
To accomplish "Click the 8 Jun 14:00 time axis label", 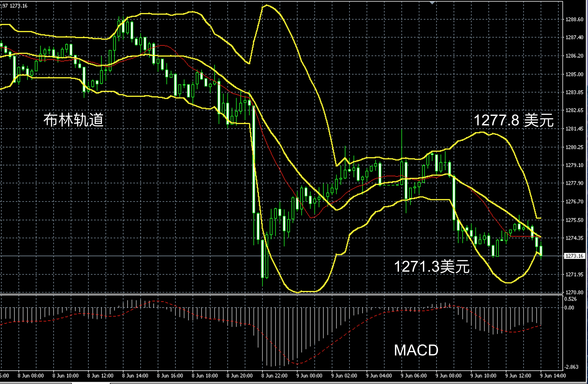I will tap(135, 376).
